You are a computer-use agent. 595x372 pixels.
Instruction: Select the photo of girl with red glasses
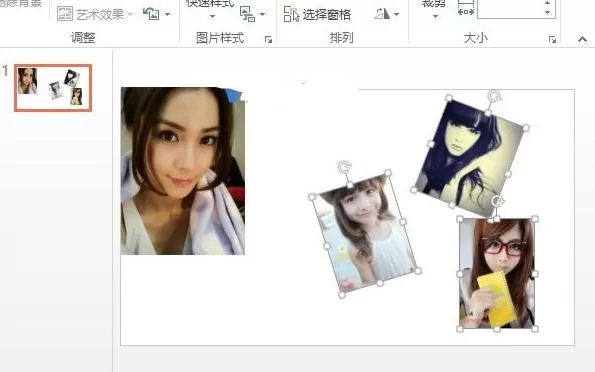click(497, 274)
